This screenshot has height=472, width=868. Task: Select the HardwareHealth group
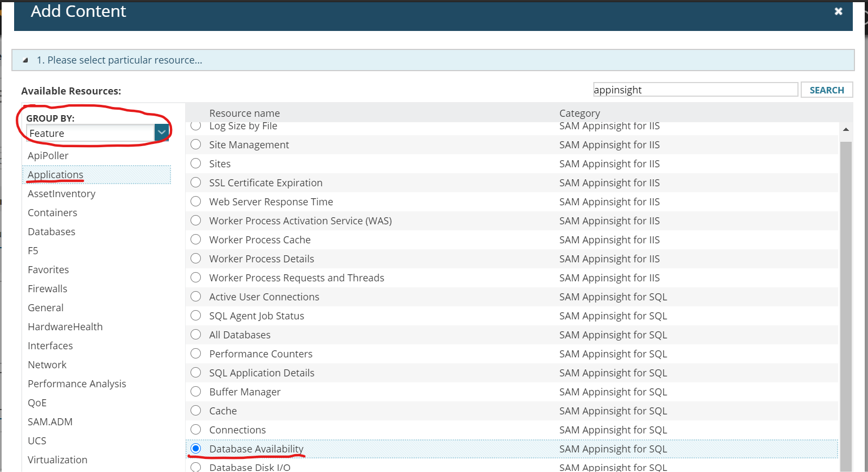click(65, 327)
